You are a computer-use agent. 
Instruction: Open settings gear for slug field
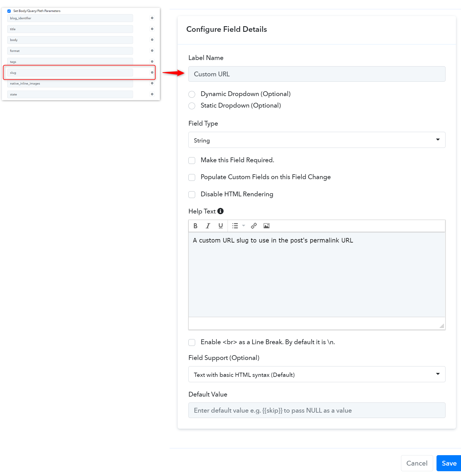152,72
